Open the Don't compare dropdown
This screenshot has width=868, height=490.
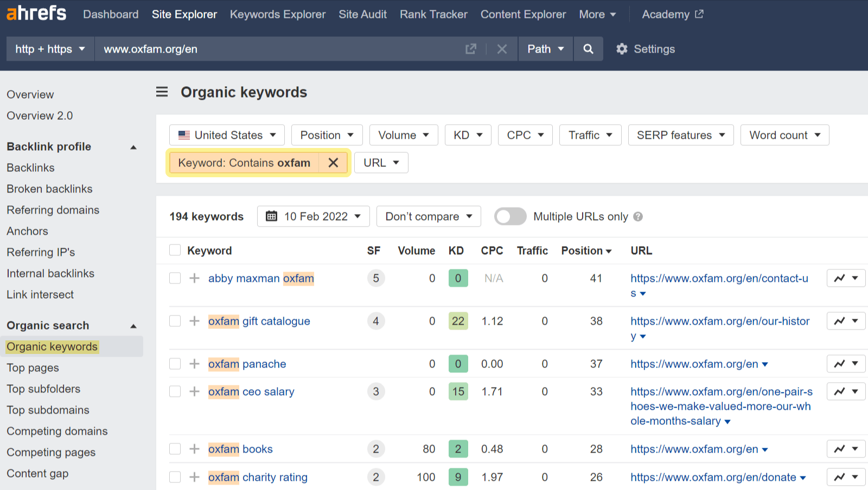(428, 216)
